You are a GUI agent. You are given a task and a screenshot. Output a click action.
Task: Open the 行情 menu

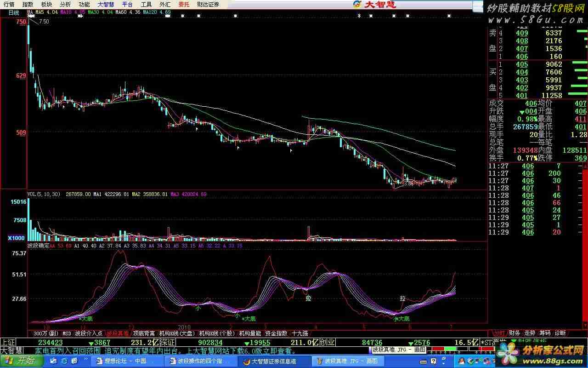[9, 4]
